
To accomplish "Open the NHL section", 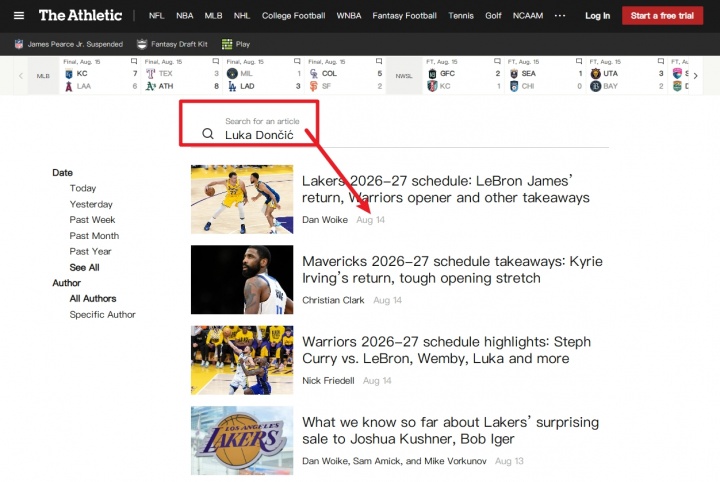I will 242,16.
